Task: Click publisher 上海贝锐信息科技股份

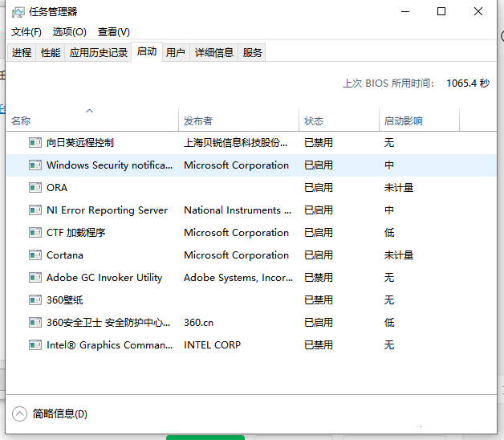Action: click(236, 142)
